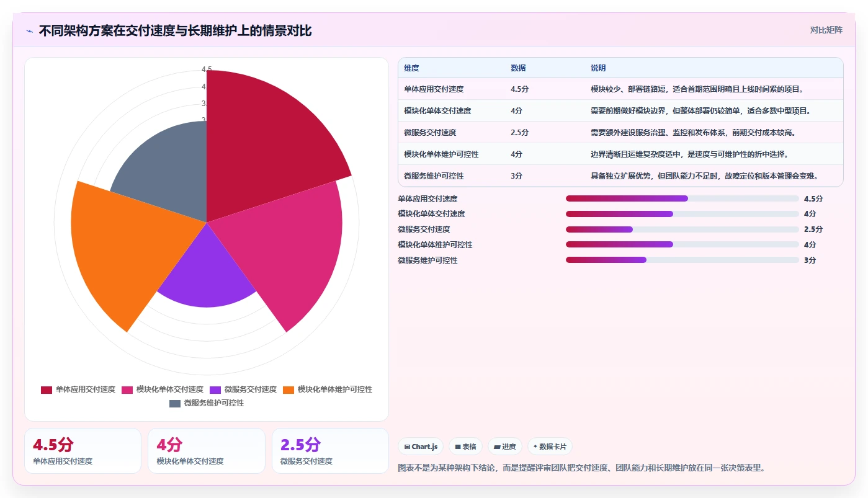Click the 微服务维护可控性 progress bar

pos(682,260)
